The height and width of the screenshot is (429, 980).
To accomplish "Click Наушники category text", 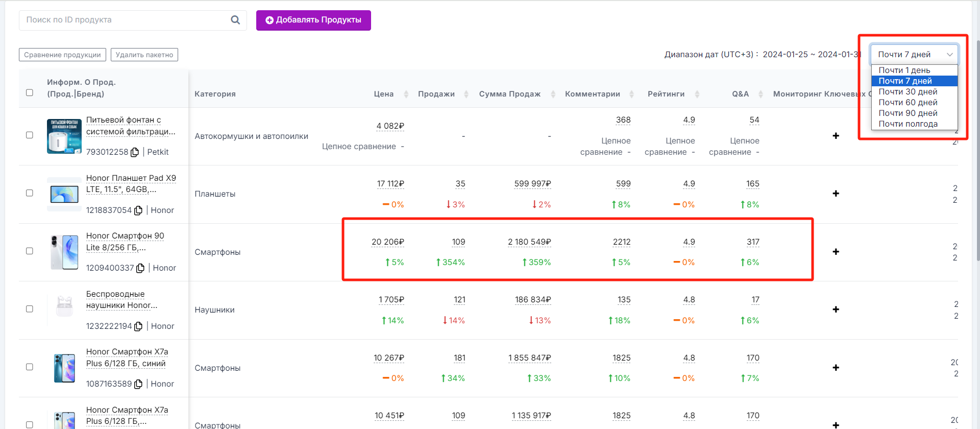I will click(x=214, y=310).
